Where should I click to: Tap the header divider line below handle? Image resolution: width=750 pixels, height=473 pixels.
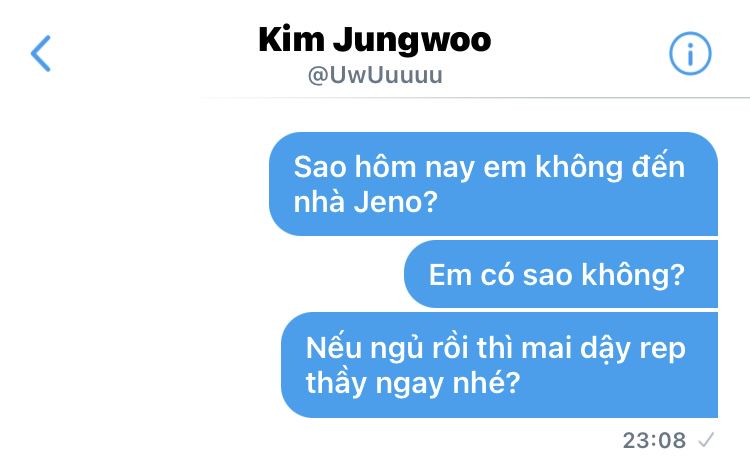(x=474, y=98)
